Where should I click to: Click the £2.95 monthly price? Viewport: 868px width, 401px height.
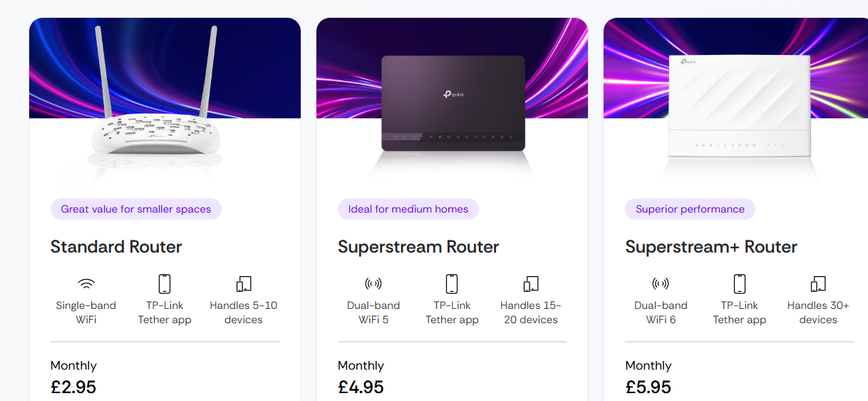click(73, 387)
